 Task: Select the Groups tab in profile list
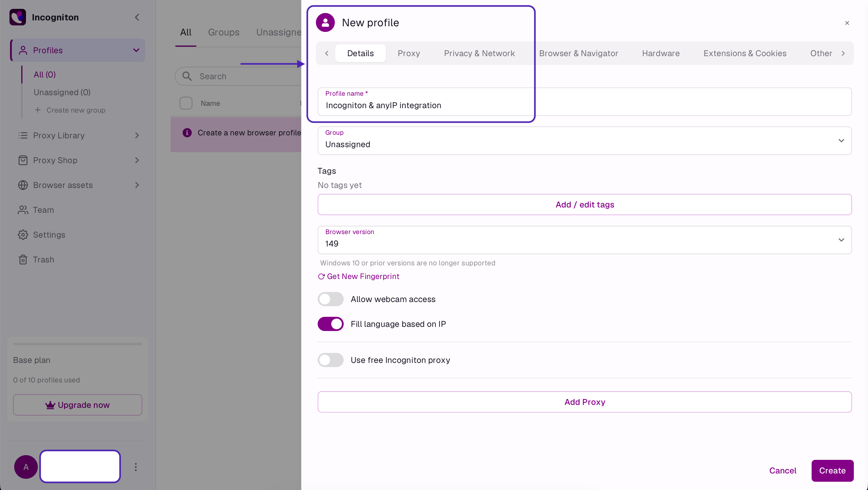coord(224,33)
